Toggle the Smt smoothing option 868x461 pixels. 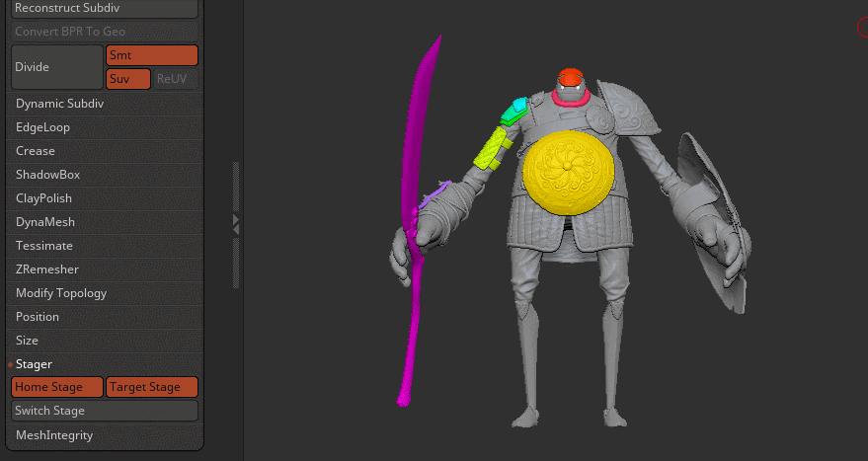[152, 55]
